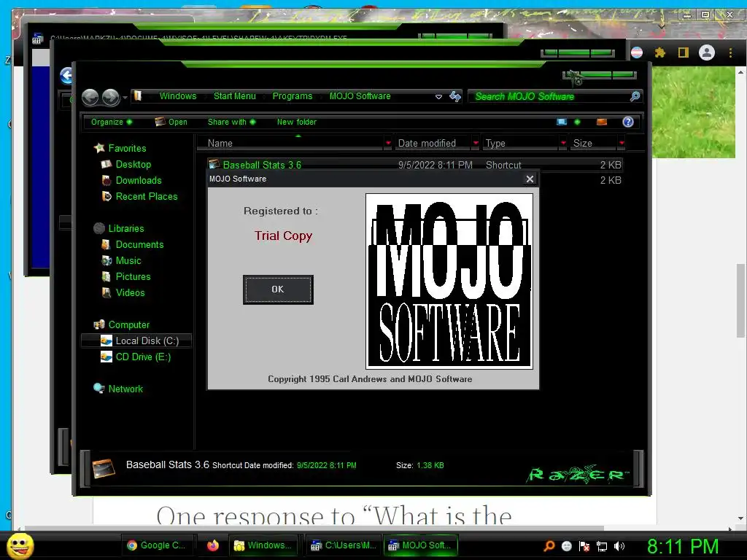Open recent locations dropdown beside forward button
Screen dimensions: 747x560
pyautogui.click(x=125, y=98)
